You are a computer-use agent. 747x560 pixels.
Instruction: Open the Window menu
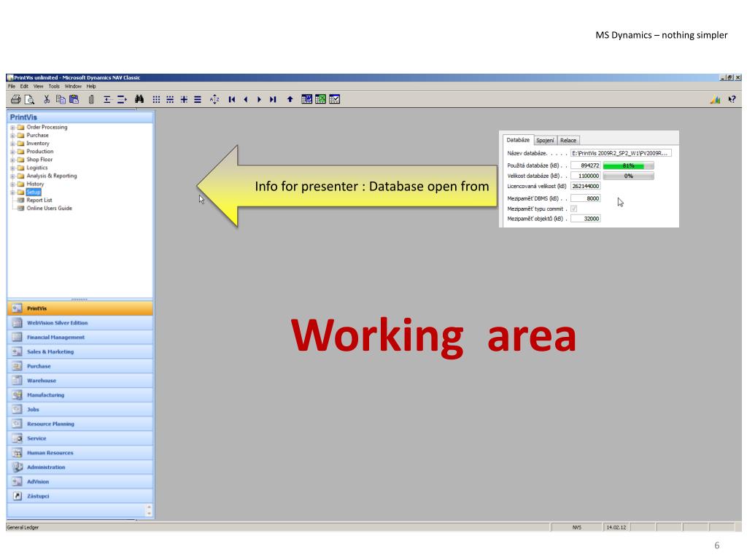point(73,86)
